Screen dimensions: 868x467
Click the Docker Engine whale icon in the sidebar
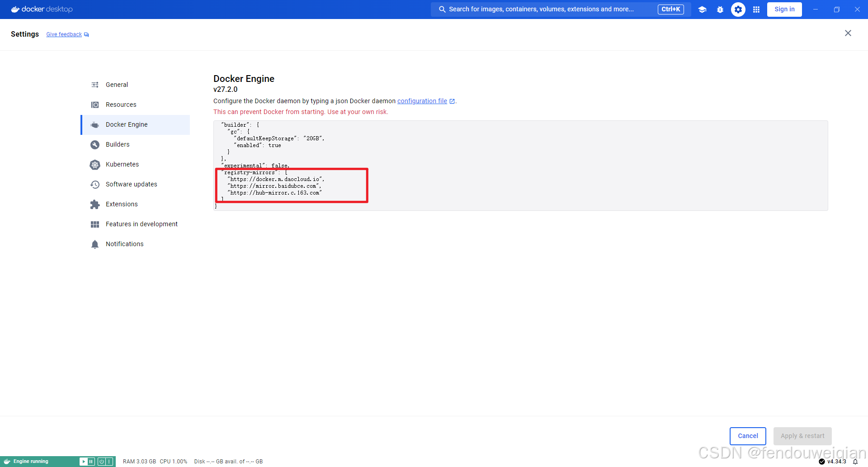95,124
